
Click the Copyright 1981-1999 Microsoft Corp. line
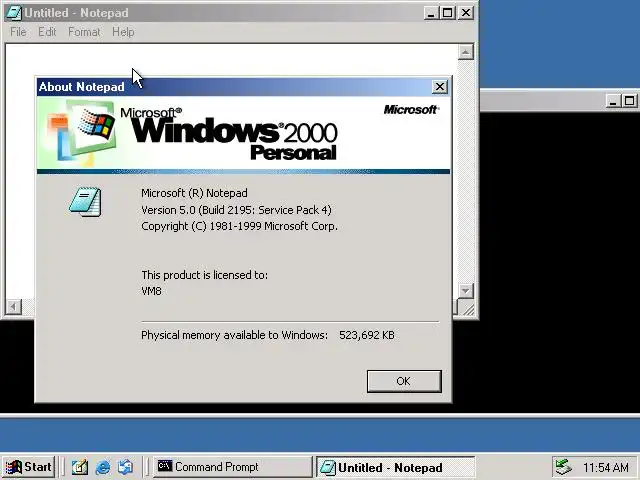point(239,226)
